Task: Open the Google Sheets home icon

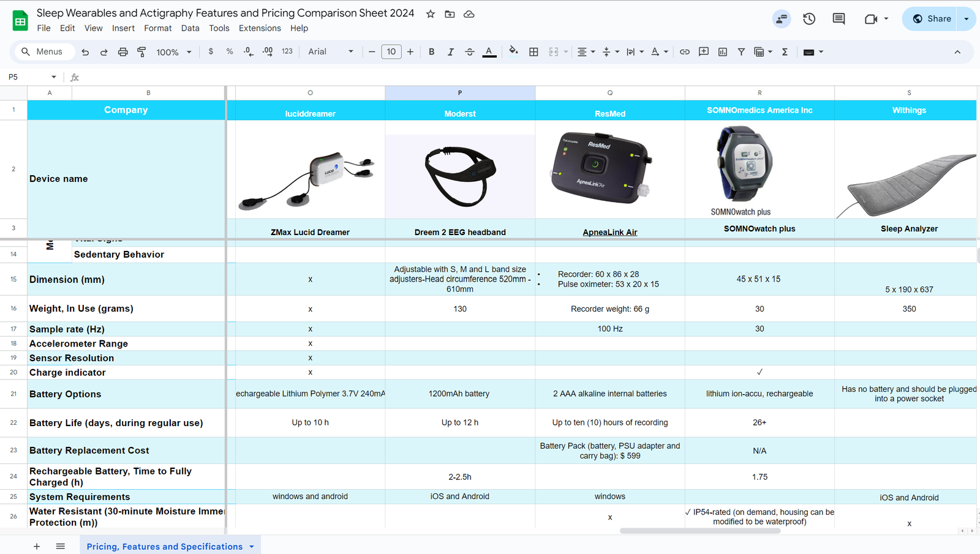Action: tap(20, 20)
